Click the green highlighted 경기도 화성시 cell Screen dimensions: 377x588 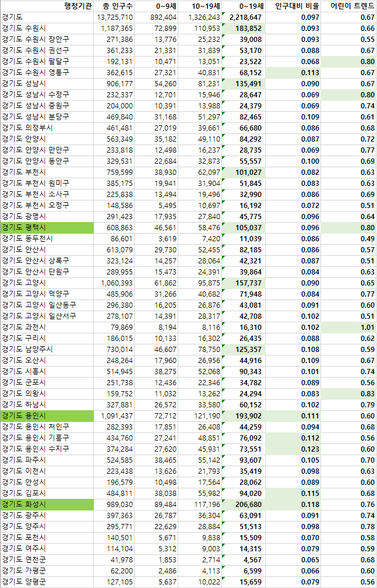[47, 504]
